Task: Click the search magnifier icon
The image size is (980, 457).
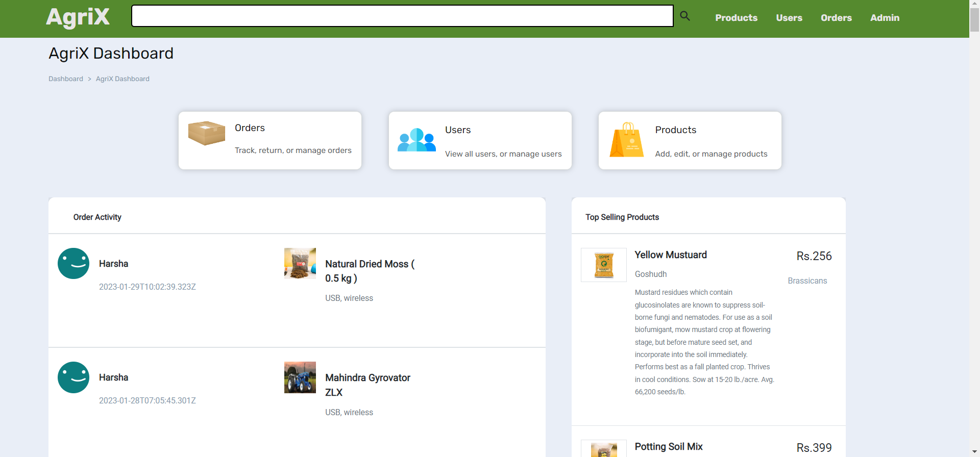Action: [685, 16]
